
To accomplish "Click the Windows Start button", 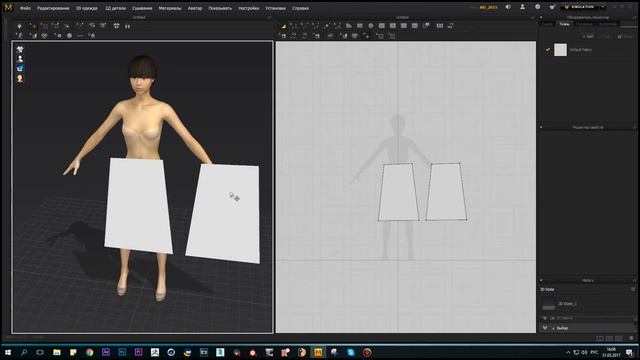I will (8, 352).
